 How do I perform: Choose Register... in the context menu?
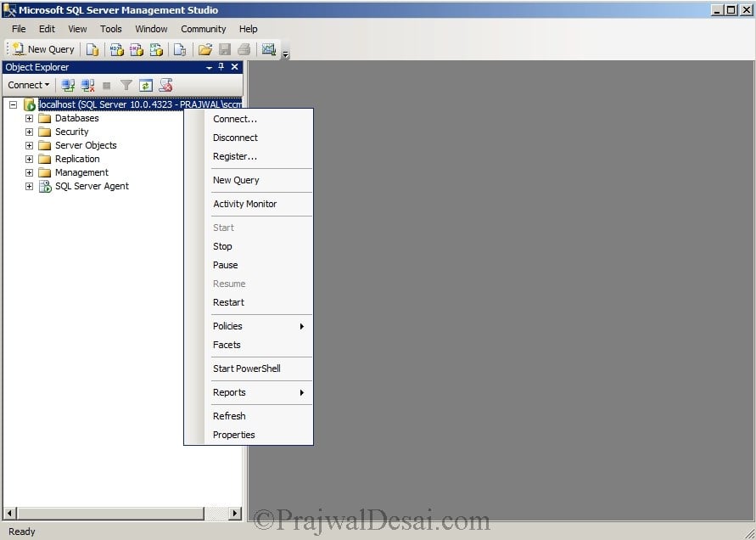tap(249, 156)
